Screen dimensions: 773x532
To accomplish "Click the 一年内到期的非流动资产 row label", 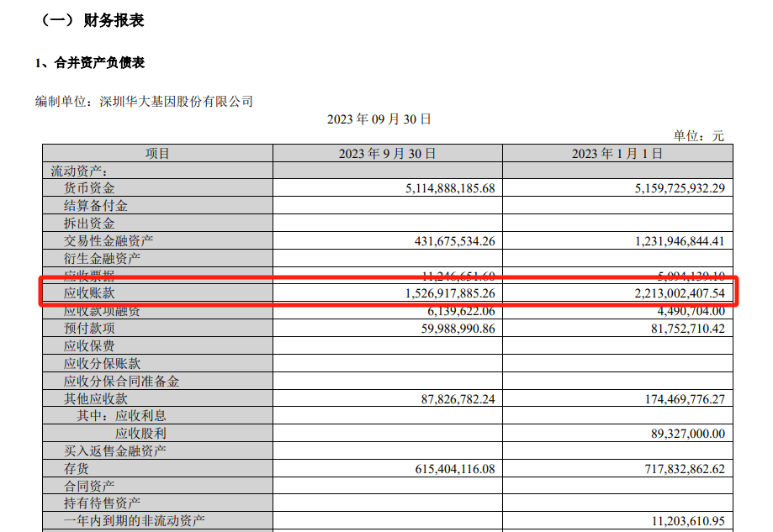I will click(x=134, y=521).
